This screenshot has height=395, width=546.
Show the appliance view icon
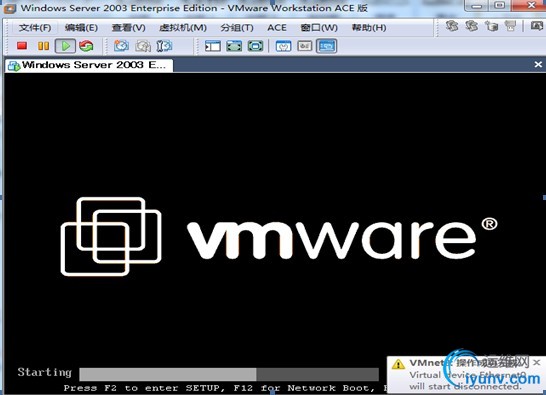point(305,46)
